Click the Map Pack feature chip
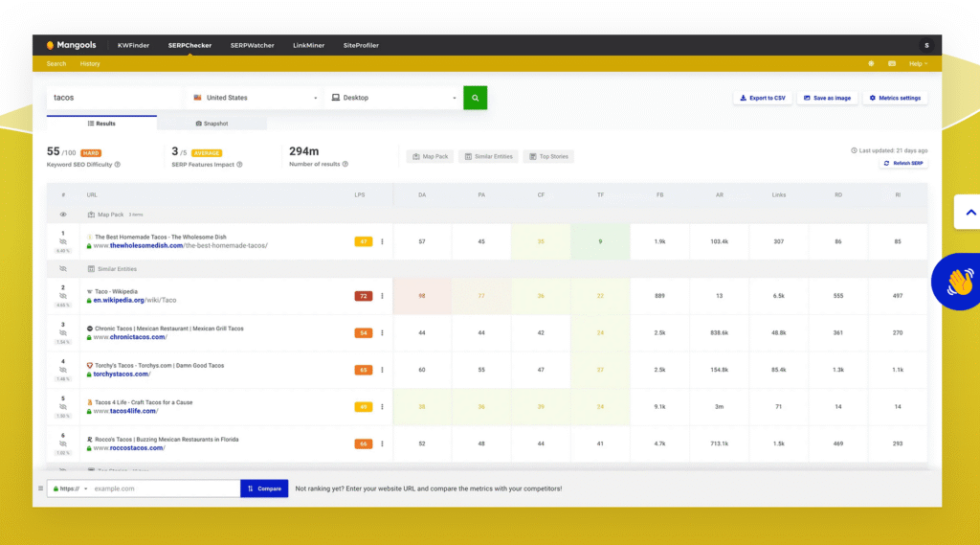This screenshot has width=980, height=545. [x=430, y=156]
